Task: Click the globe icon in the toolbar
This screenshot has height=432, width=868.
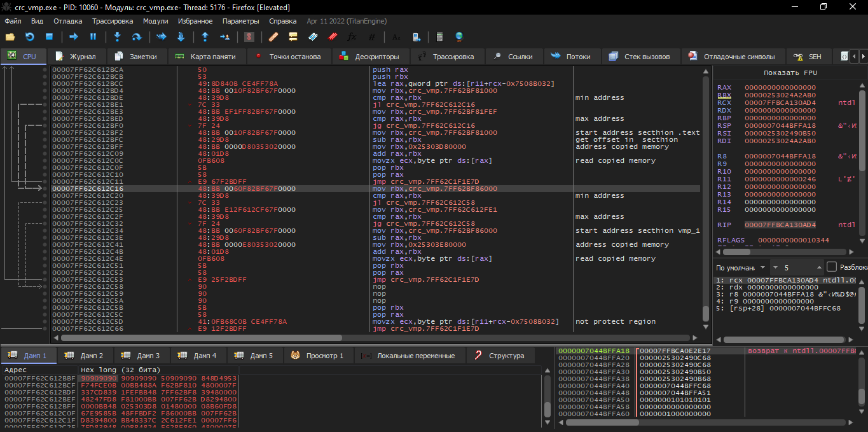Action: coord(459,37)
